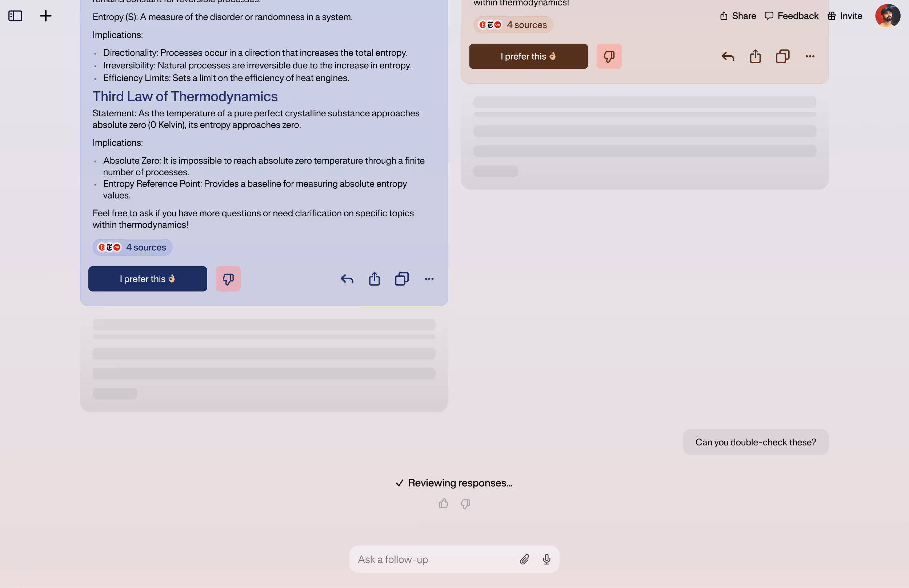Thumbs down the Reviewing responses message
909x588 pixels.
tap(465, 504)
